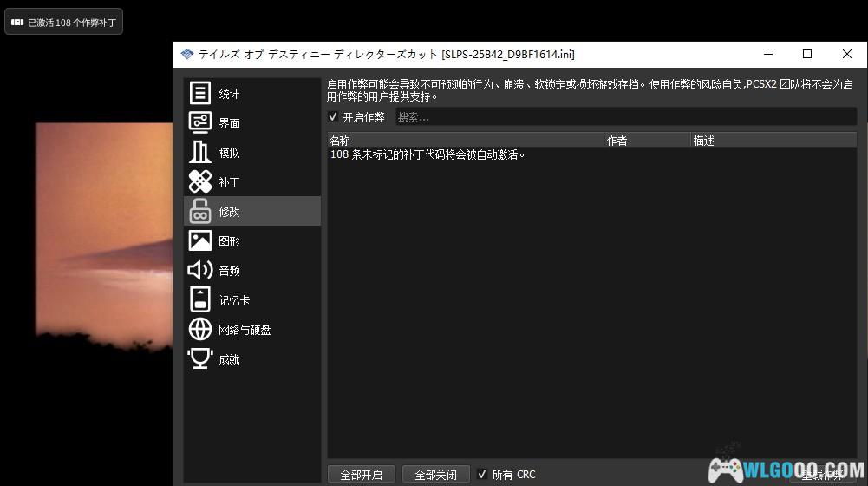Image resolution: width=868 pixels, height=486 pixels.
Task: Click the 补丁 (Patches) bandage icon
Action: coord(200,182)
